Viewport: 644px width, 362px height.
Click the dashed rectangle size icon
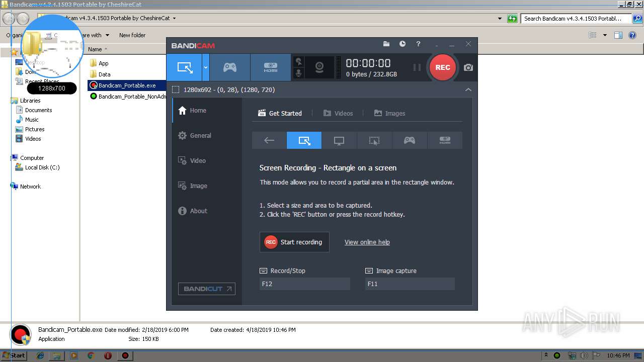click(176, 89)
